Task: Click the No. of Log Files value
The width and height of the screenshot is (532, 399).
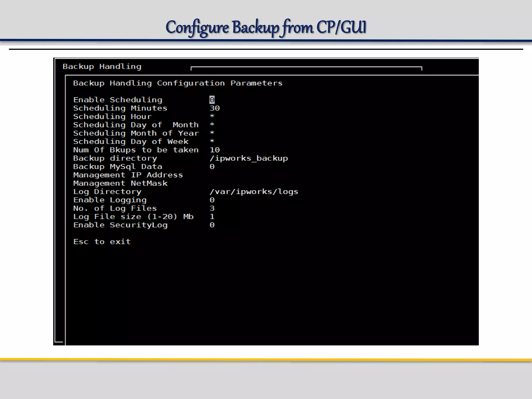Action: [212, 208]
